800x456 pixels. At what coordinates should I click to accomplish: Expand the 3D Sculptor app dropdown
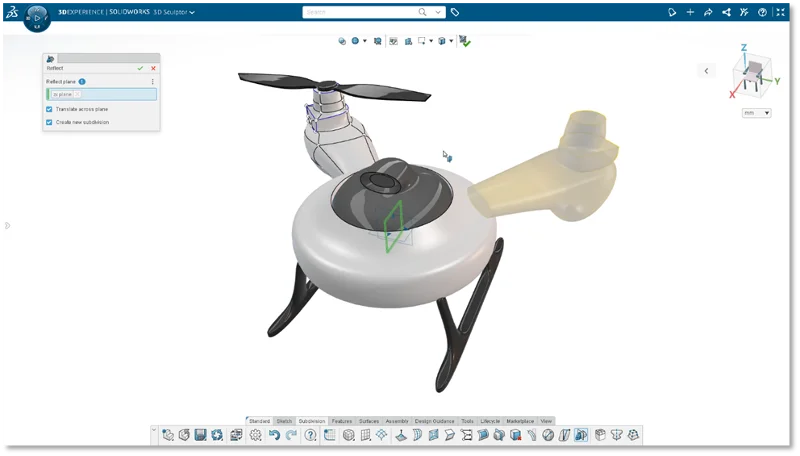192,12
